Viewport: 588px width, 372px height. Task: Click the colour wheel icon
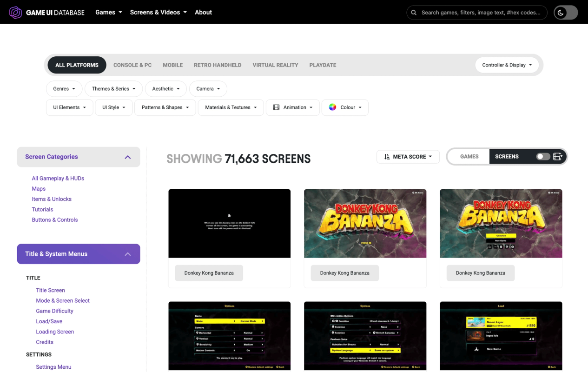click(332, 107)
